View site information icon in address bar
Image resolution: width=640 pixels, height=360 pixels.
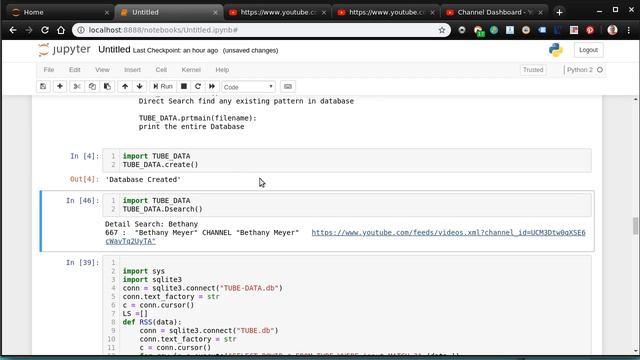click(x=81, y=30)
